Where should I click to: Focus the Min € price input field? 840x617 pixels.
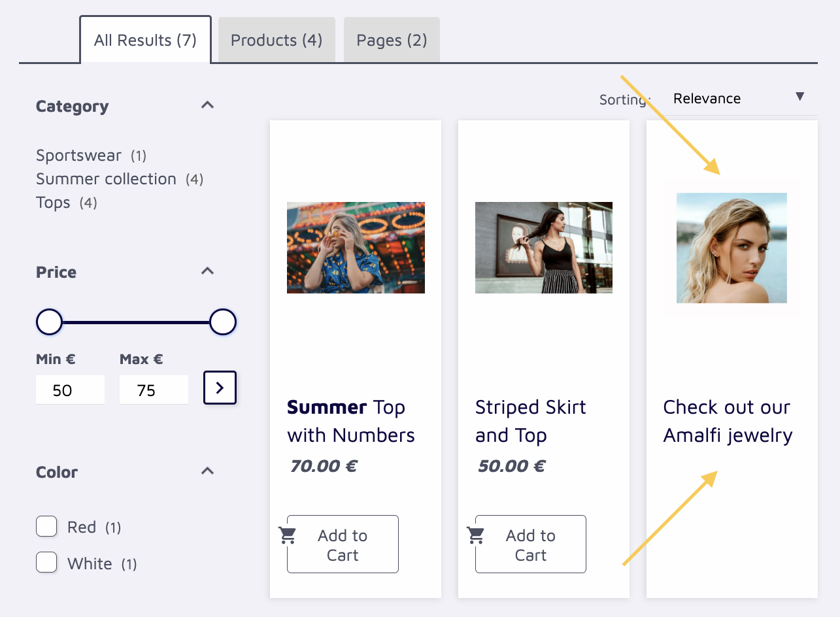click(x=70, y=390)
